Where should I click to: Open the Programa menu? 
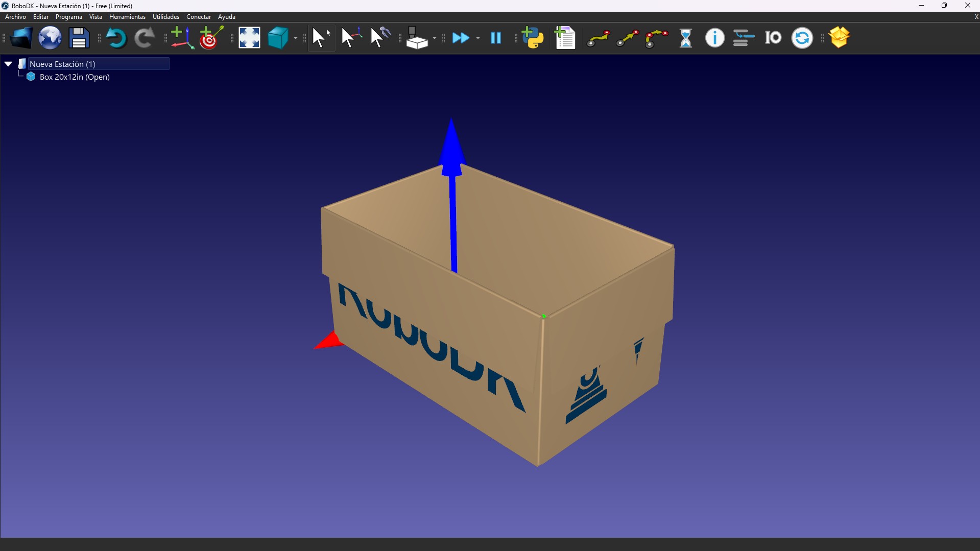coord(69,17)
